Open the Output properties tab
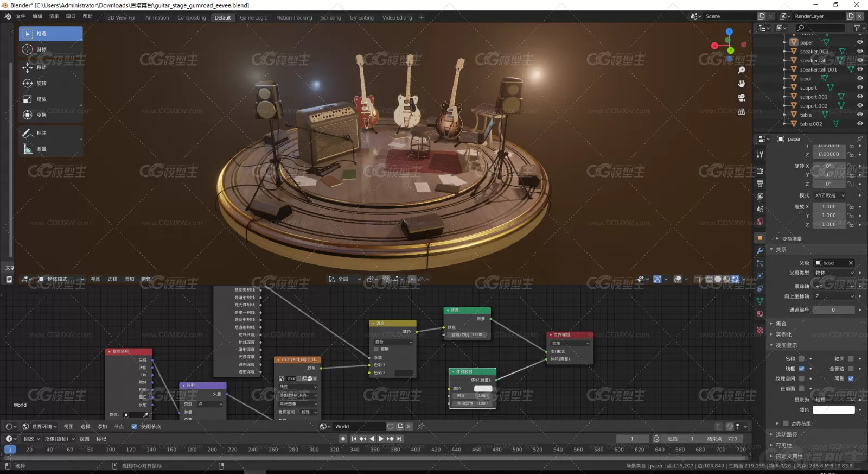This screenshot has height=474, width=868. pyautogui.click(x=760, y=184)
